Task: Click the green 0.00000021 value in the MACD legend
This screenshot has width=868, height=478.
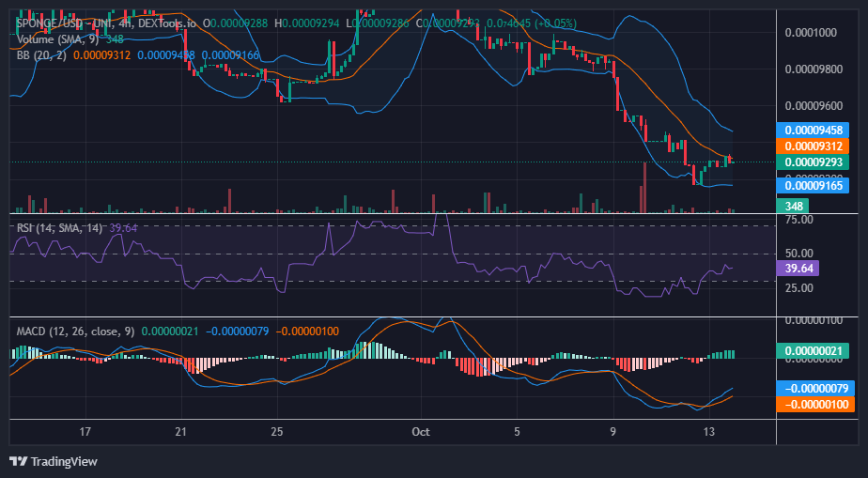Action: point(170,332)
